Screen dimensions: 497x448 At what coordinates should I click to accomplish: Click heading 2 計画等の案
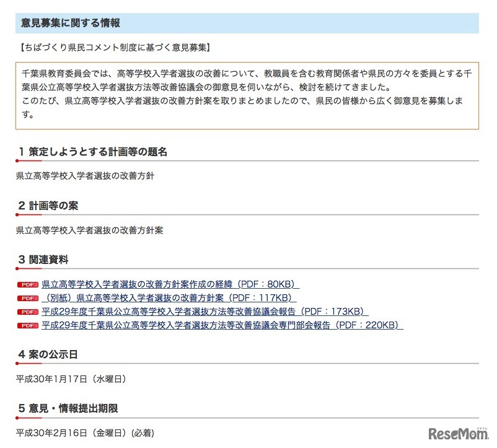[48, 206]
